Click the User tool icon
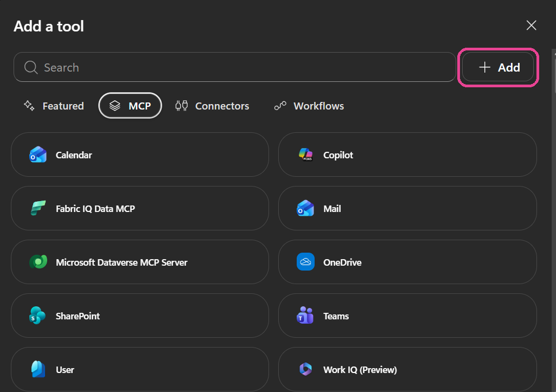 38,369
